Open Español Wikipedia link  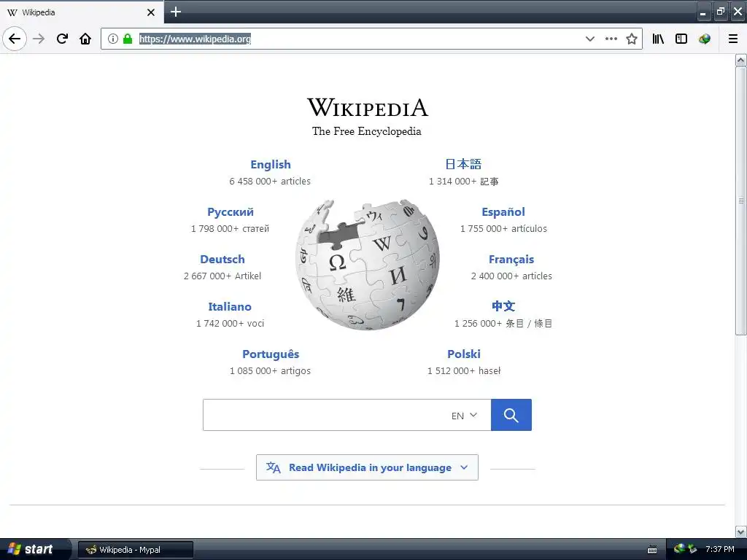pyautogui.click(x=503, y=212)
